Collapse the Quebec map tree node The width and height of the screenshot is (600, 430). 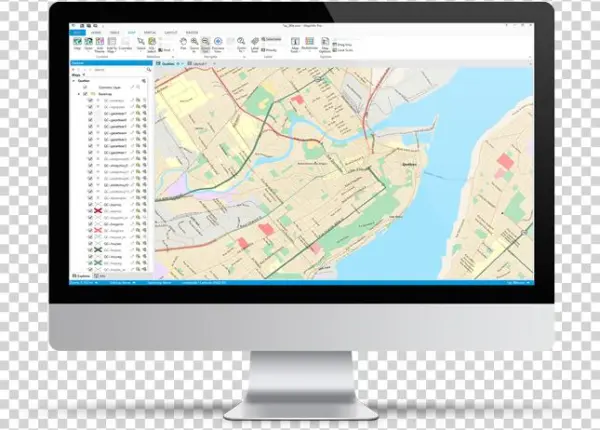74,81
